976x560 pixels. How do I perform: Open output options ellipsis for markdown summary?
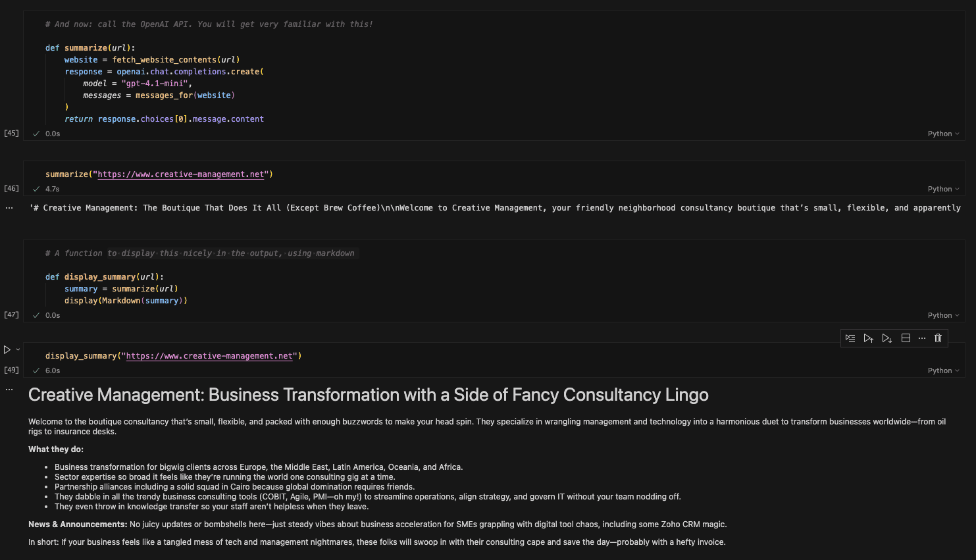pos(9,390)
